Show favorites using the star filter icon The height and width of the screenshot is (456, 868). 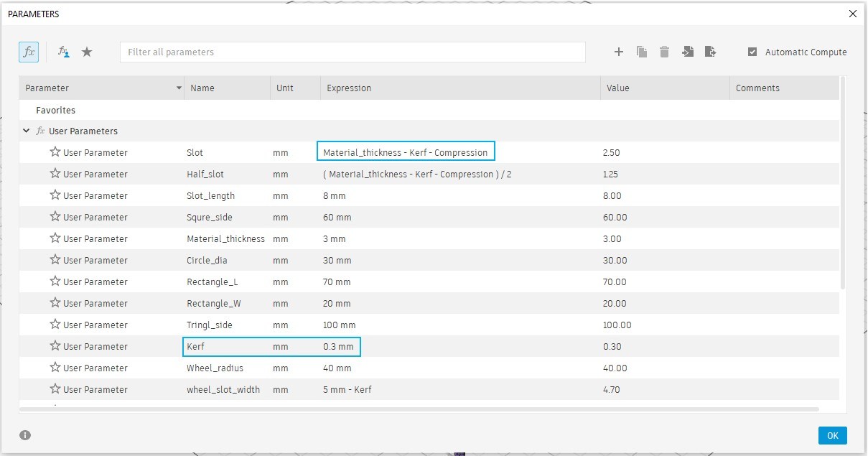click(x=87, y=52)
